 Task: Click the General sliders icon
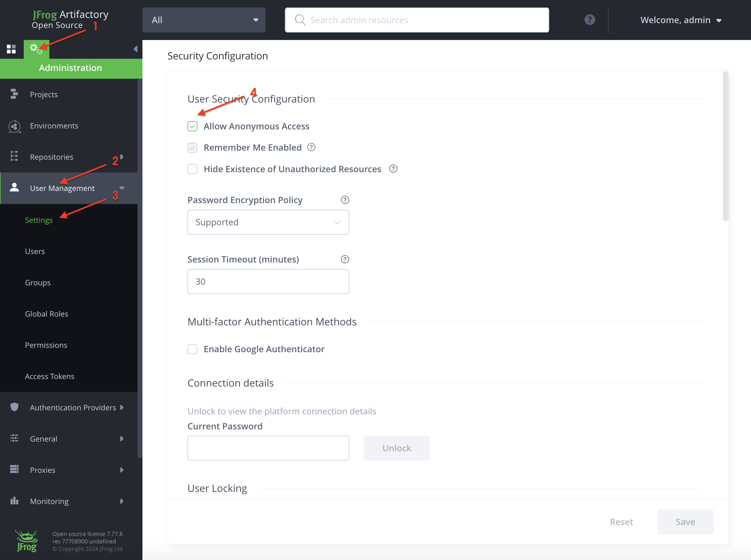(x=14, y=438)
